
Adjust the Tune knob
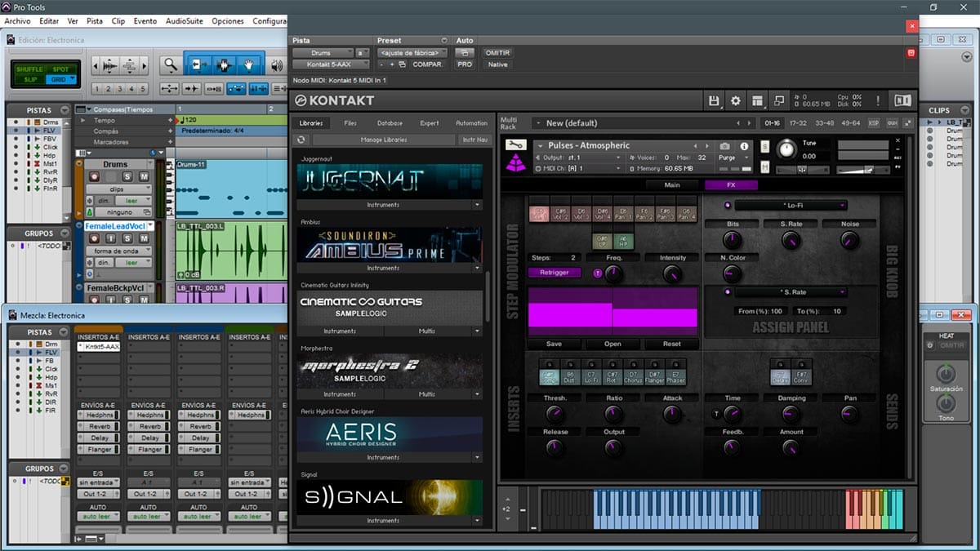point(786,149)
